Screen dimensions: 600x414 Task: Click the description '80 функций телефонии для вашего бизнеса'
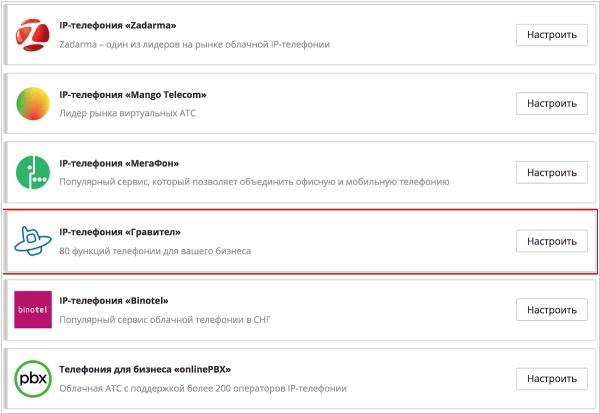click(155, 251)
